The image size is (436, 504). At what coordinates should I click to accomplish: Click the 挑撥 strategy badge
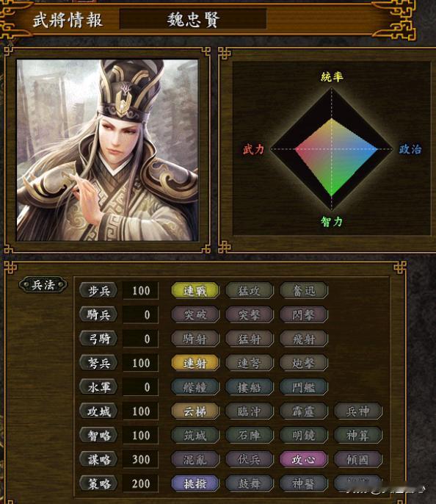(x=195, y=483)
